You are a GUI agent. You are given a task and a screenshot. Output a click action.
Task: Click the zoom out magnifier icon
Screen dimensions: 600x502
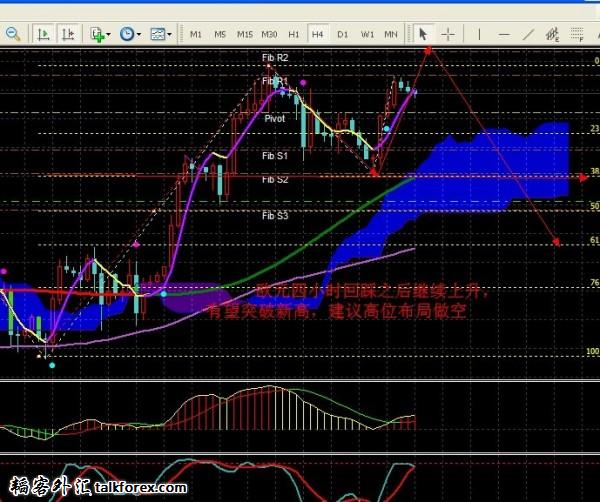click(12, 34)
